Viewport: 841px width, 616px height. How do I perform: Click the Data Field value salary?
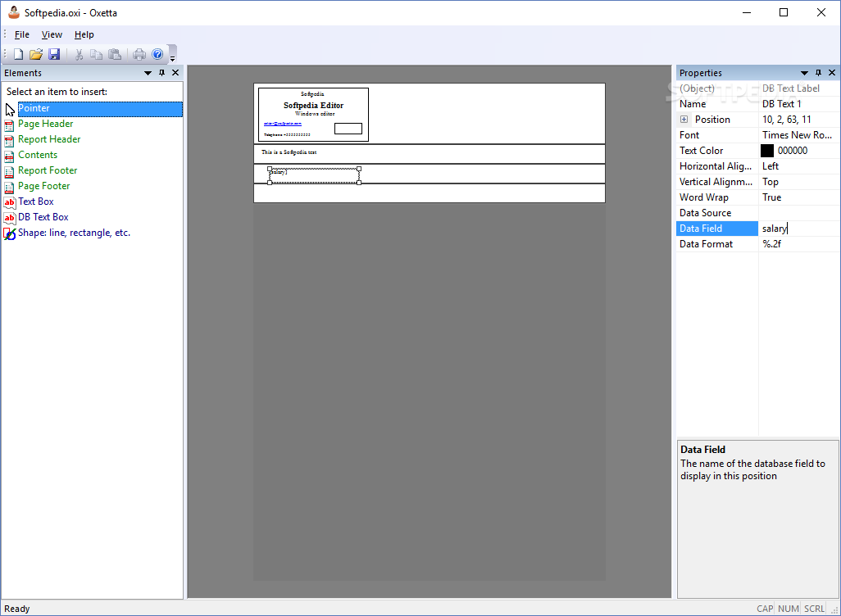pos(799,229)
